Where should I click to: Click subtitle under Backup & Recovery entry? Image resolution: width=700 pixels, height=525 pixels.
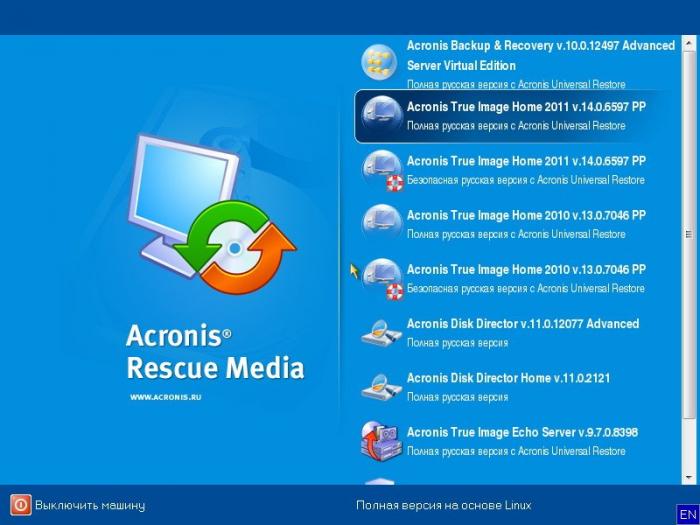(x=516, y=84)
